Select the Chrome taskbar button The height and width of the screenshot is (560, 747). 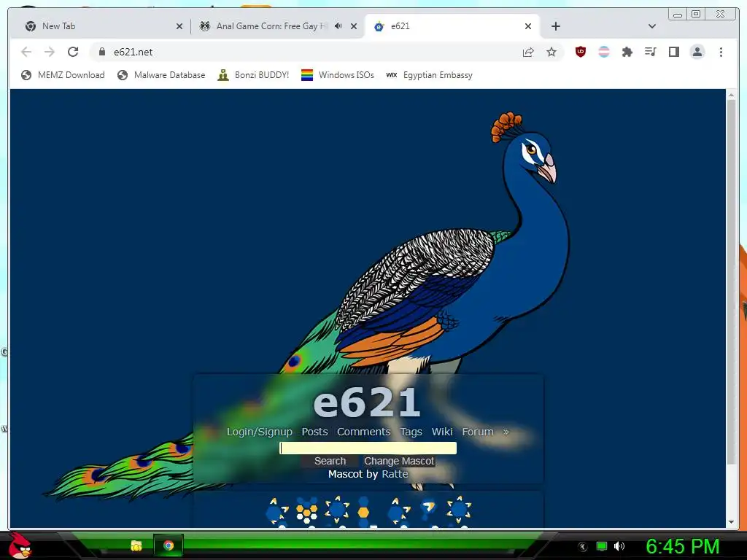point(169,545)
